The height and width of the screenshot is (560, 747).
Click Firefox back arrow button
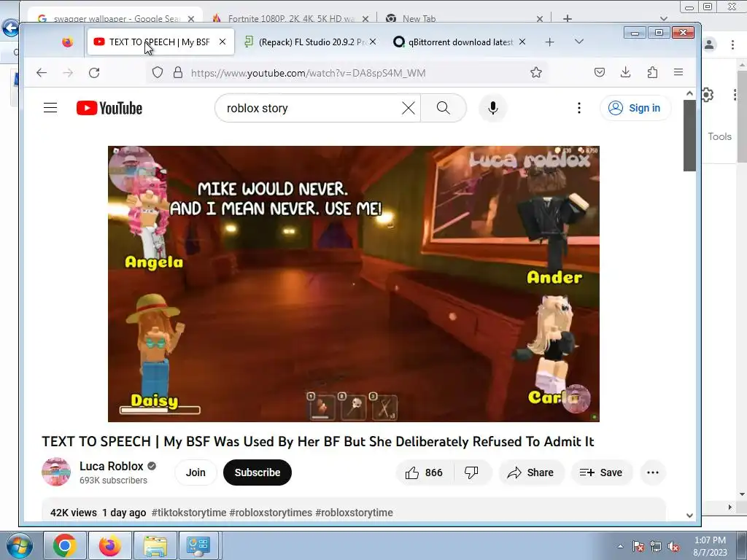pyautogui.click(x=42, y=73)
